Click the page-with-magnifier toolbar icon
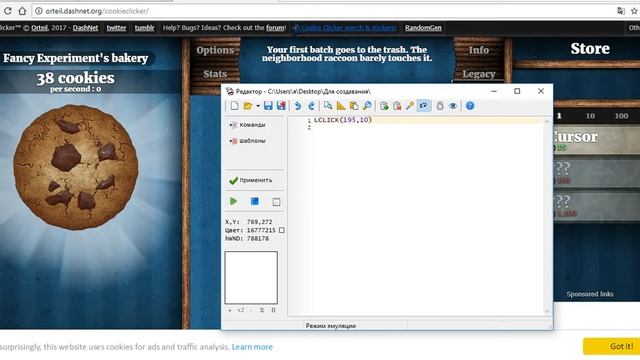Image resolution: width=640 pixels, height=360 pixels. tap(328, 106)
